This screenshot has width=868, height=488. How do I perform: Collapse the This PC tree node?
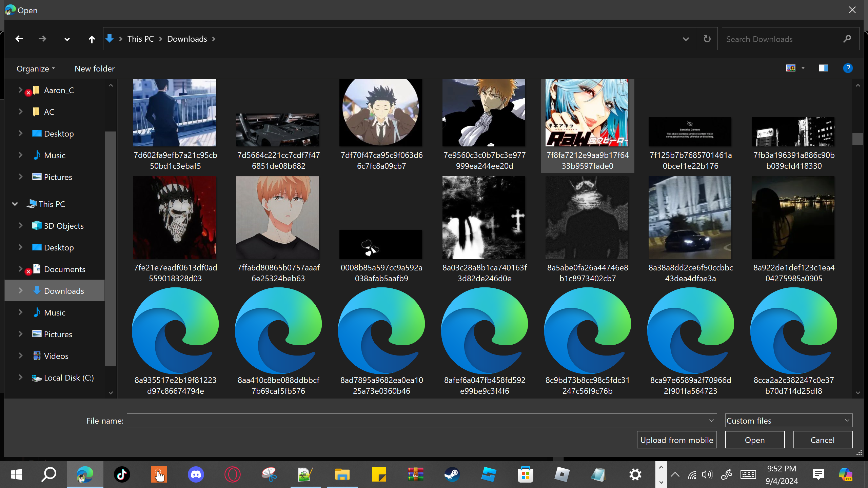tap(15, 204)
